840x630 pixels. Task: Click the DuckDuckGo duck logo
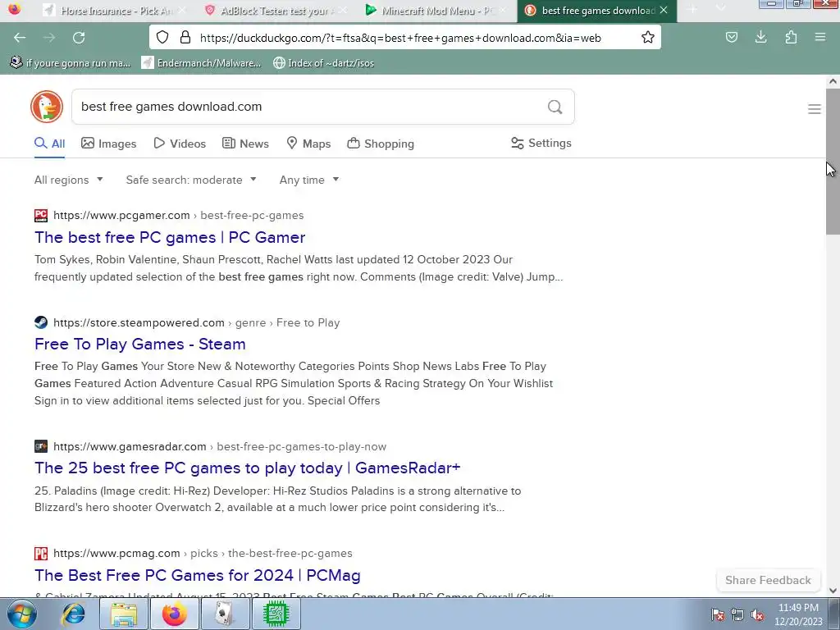pos(47,107)
